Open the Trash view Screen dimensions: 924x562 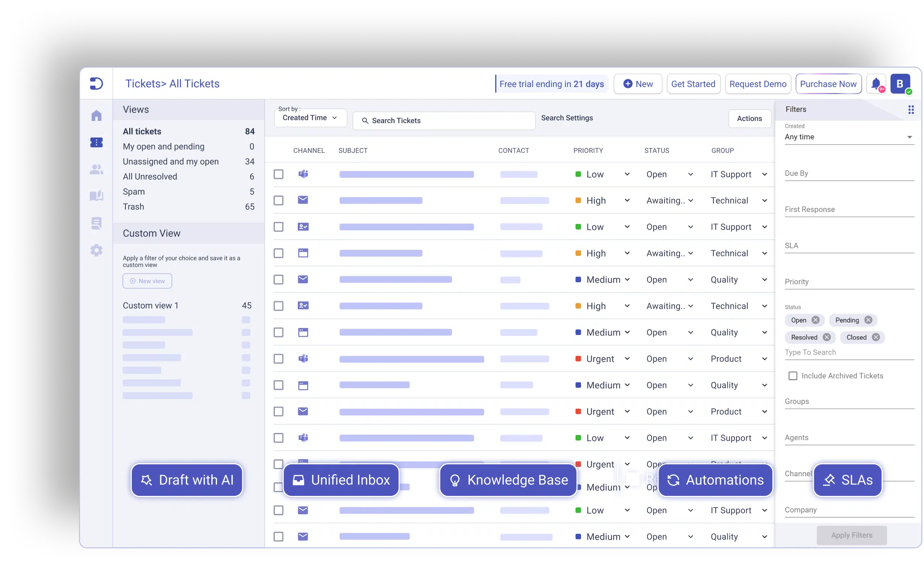(133, 207)
